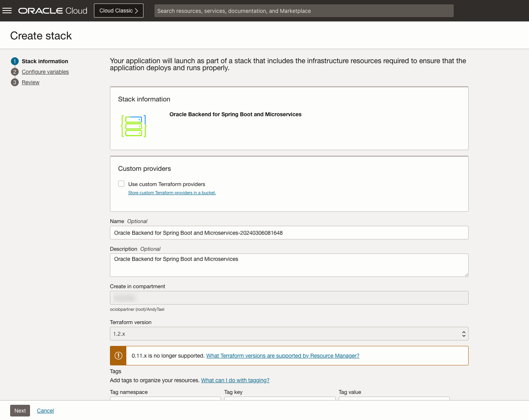Go to Configure variables step
Screen dimensions: 529x420
(45, 72)
